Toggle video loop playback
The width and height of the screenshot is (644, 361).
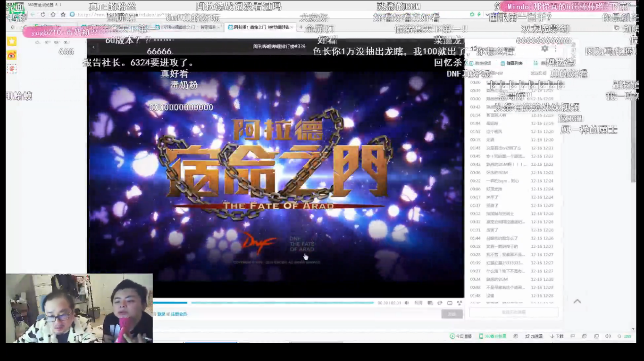pos(440,303)
